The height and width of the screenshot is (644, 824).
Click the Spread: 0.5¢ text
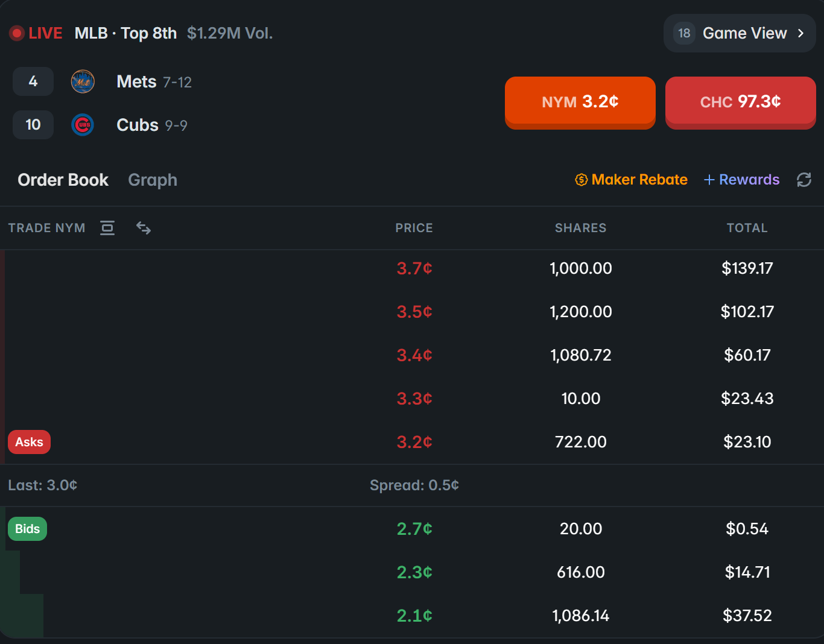click(x=414, y=485)
